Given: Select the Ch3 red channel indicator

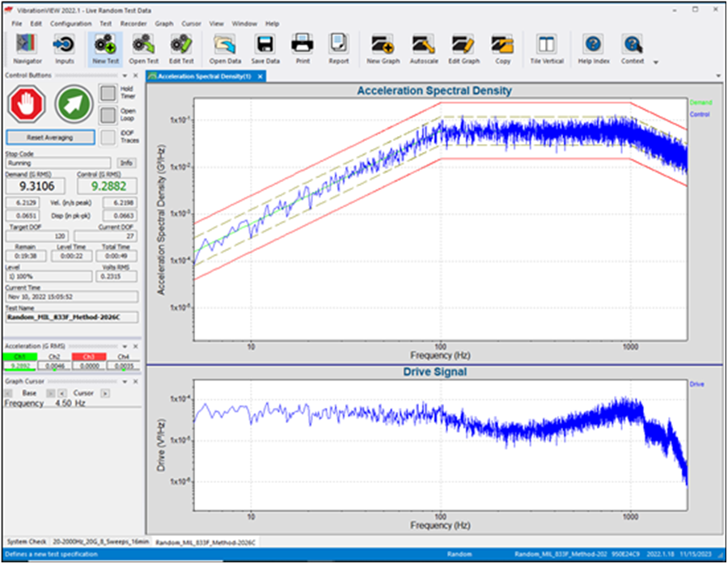Looking at the screenshot, I should point(89,356).
